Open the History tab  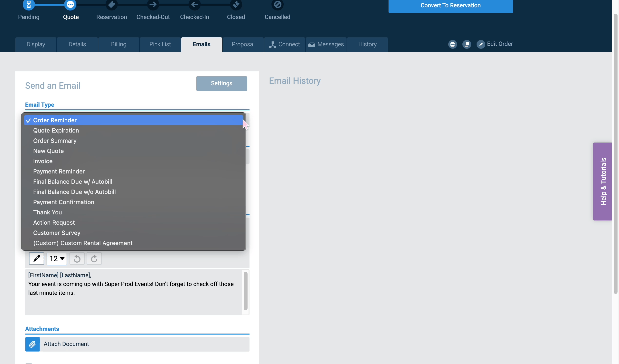368,44
